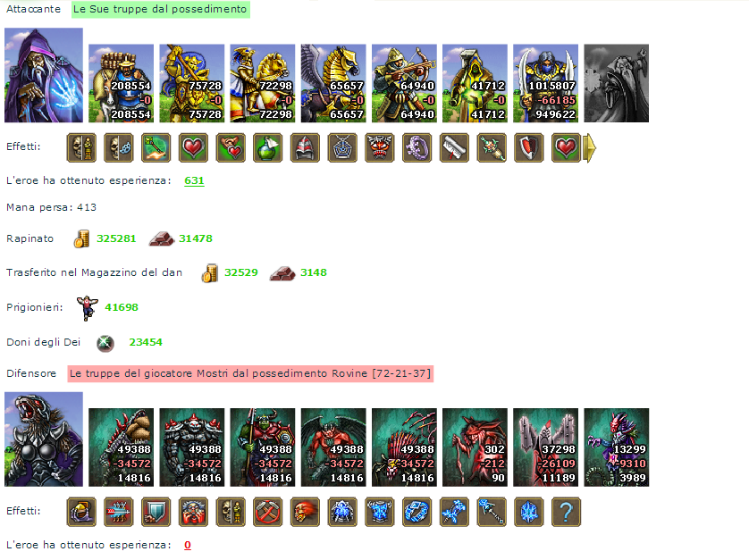Click the prisoners figure icon
The height and width of the screenshot is (560, 749).
pyautogui.click(x=88, y=307)
